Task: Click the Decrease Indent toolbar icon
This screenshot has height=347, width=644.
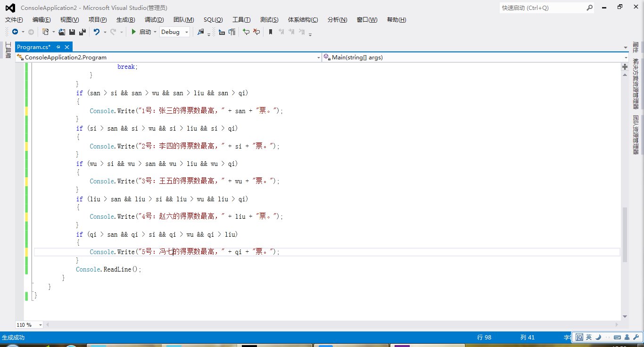Action: 222,32
